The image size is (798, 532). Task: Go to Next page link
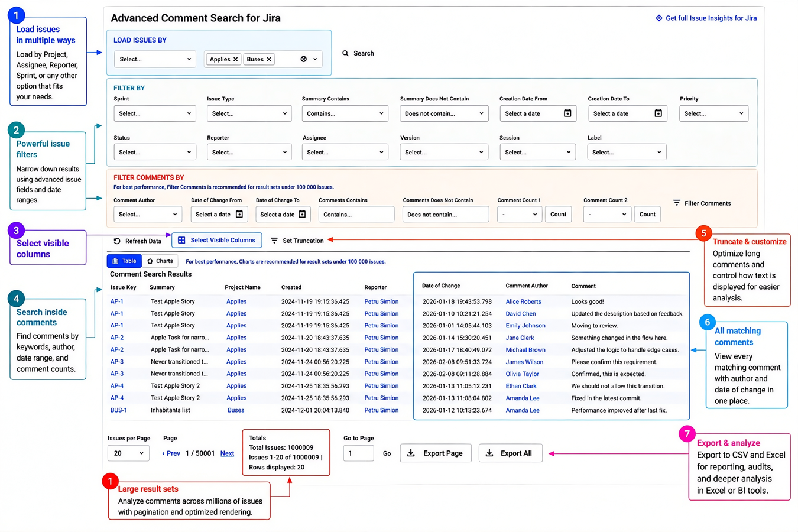coord(227,453)
